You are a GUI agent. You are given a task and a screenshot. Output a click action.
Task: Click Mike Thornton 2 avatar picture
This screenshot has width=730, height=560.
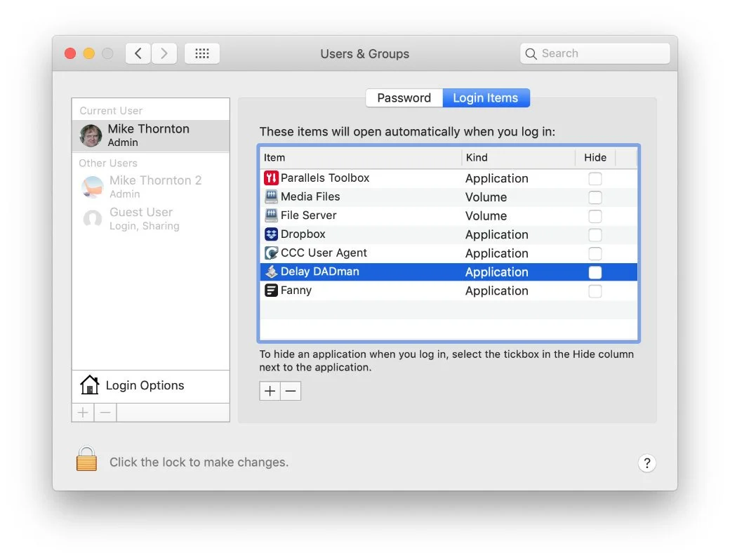coord(92,187)
